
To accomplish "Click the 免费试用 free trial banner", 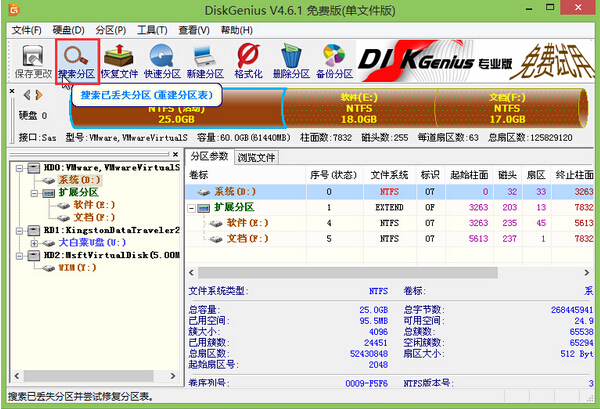I will coord(557,61).
